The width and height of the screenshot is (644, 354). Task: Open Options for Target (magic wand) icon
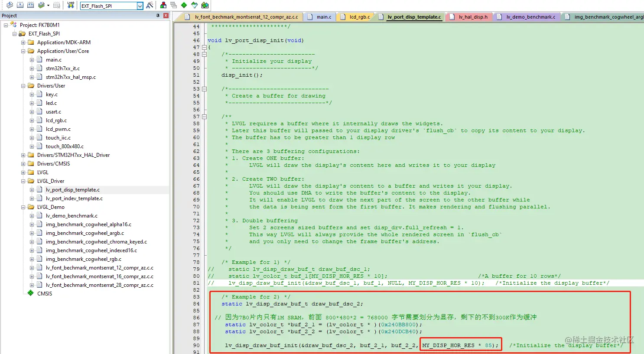[x=150, y=5]
